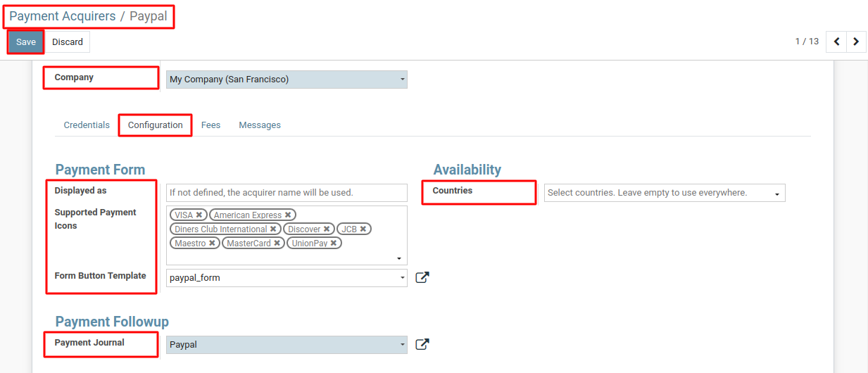868x373 pixels.
Task: Click the Save button
Action: [26, 42]
